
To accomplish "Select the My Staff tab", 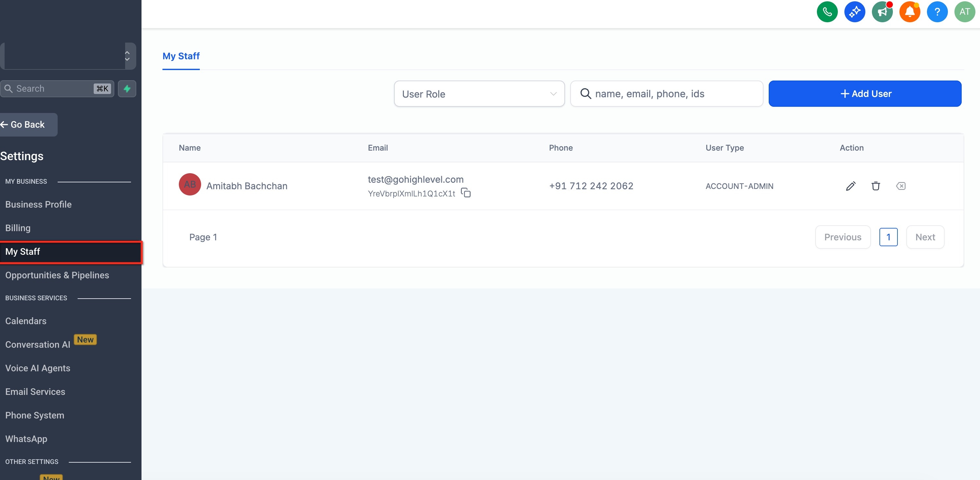I will coord(181,56).
